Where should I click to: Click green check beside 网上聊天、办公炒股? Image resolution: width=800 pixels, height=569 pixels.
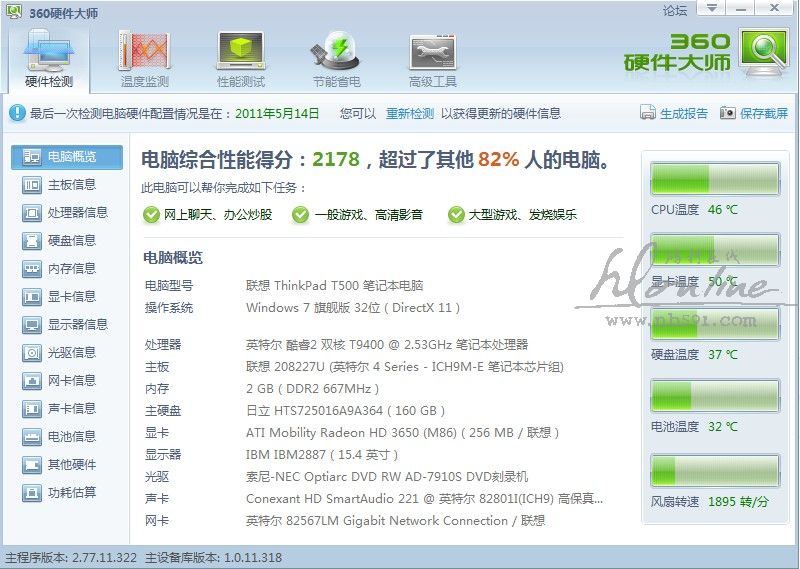(151, 215)
